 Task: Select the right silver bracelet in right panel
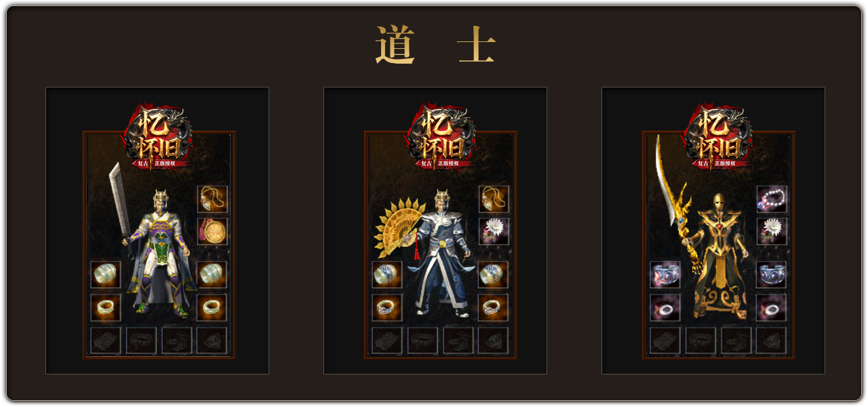(772, 275)
